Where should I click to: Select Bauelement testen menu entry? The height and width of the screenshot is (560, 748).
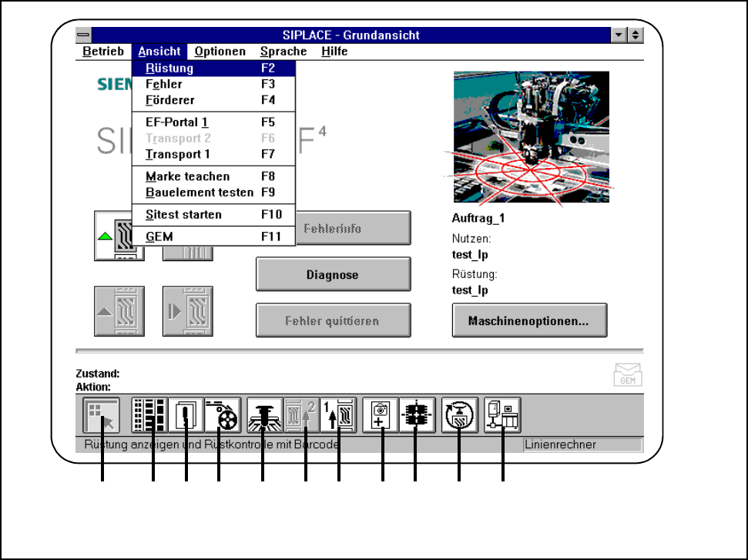213,193
